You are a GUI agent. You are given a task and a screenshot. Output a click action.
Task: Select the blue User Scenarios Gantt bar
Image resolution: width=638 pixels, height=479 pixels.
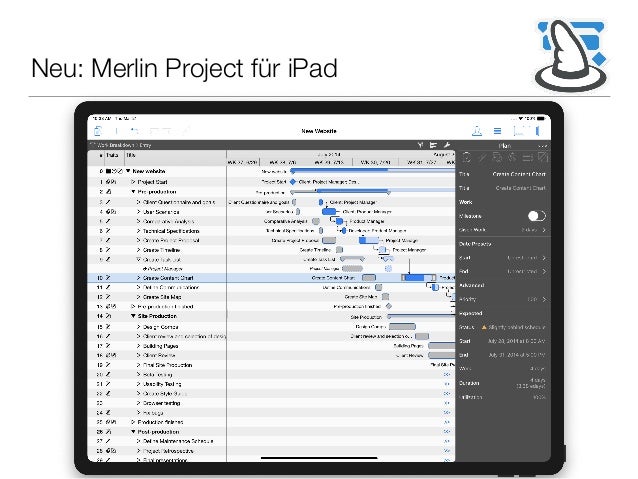[x=329, y=212]
